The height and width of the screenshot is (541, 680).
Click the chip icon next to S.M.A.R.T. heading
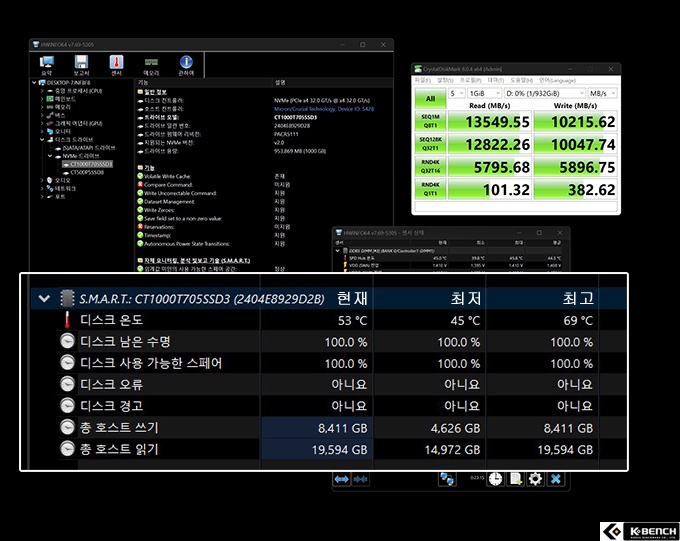coord(67,298)
